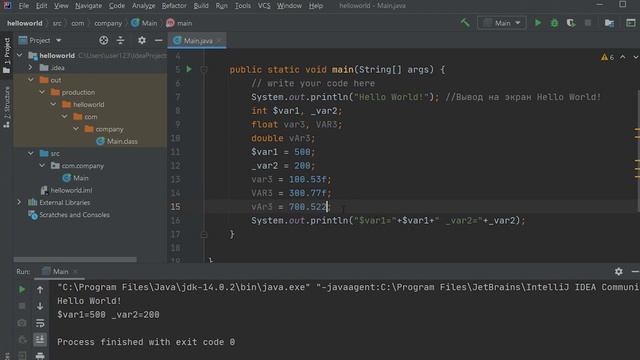
Task: Open the Refactor menu
Action: [x=174, y=6]
